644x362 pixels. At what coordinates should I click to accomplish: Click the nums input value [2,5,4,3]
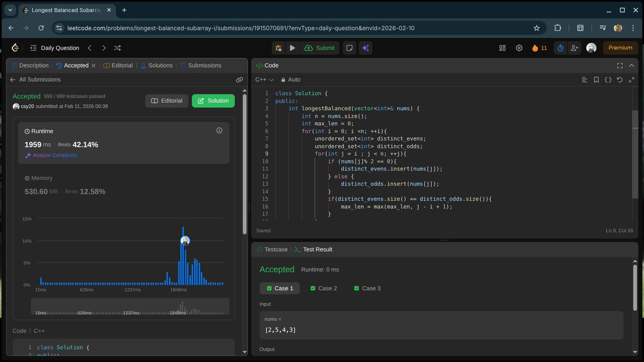[x=280, y=329]
